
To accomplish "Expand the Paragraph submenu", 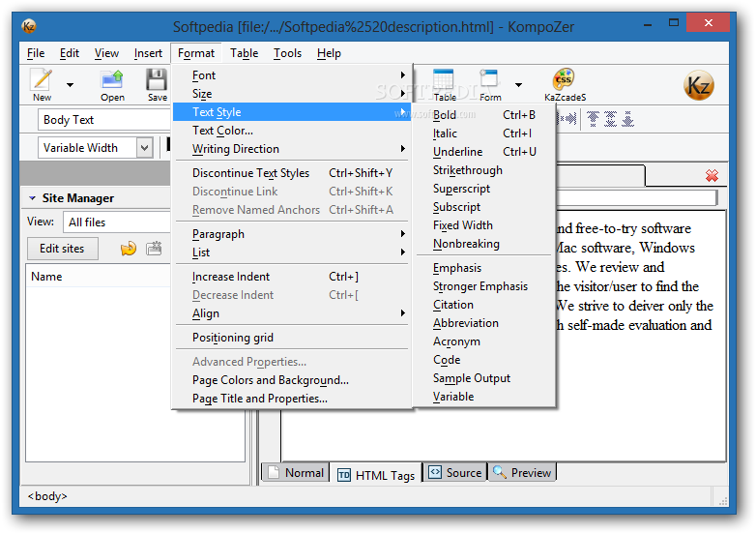I will [292, 234].
